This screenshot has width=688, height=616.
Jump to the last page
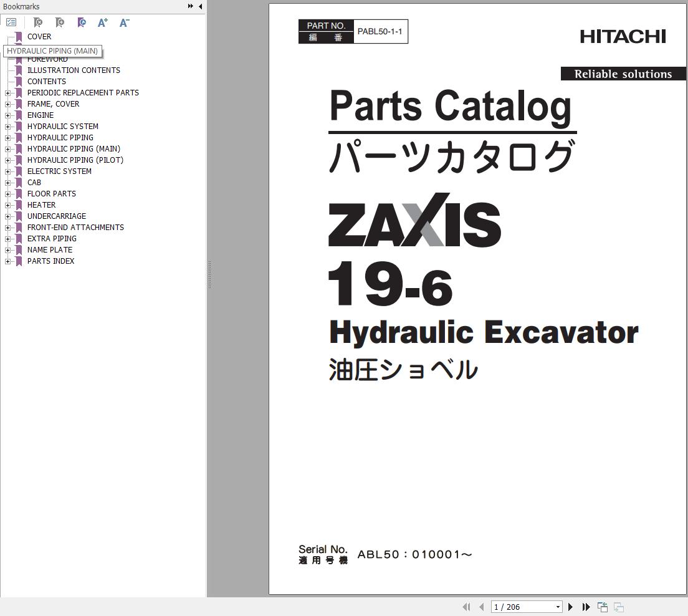[x=586, y=607]
